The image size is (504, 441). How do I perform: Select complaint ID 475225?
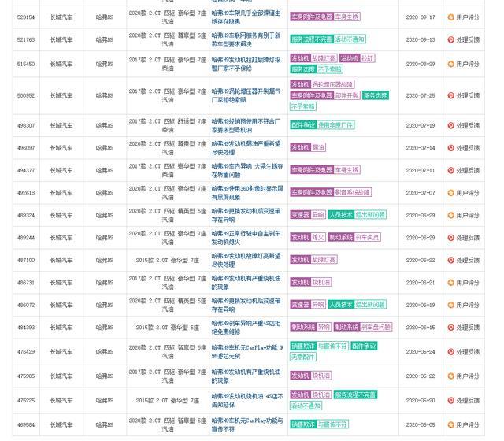26,401
